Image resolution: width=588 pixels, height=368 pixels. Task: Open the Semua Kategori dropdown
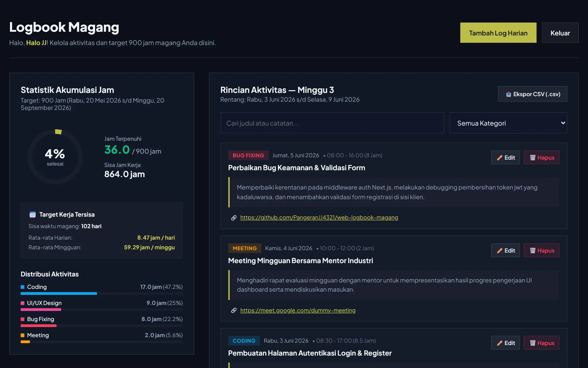tap(508, 123)
